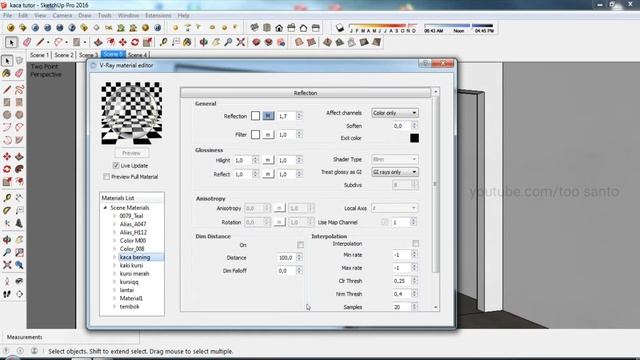Toggle the Show Shadows icon

tap(340, 28)
